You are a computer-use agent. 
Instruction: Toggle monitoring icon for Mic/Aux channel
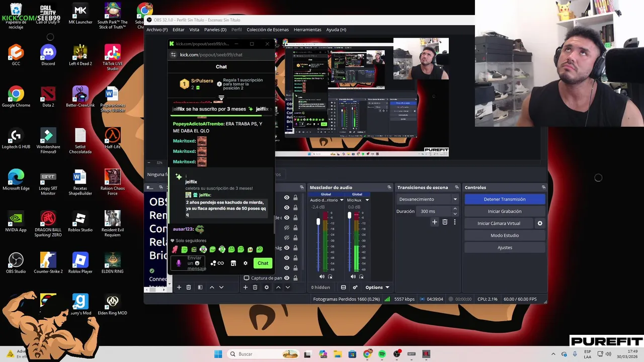click(x=361, y=277)
